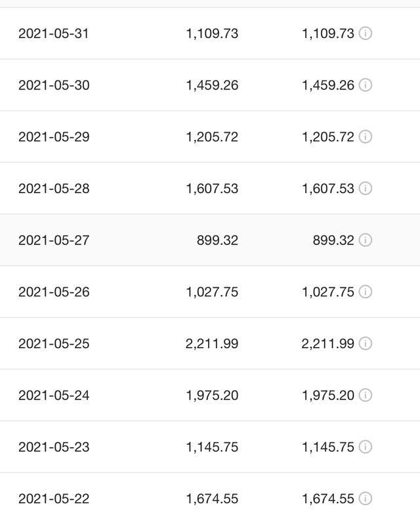Viewport: 420px width, 515px height.
Task: Click middle column value 1,459.26
Action: click(x=212, y=85)
